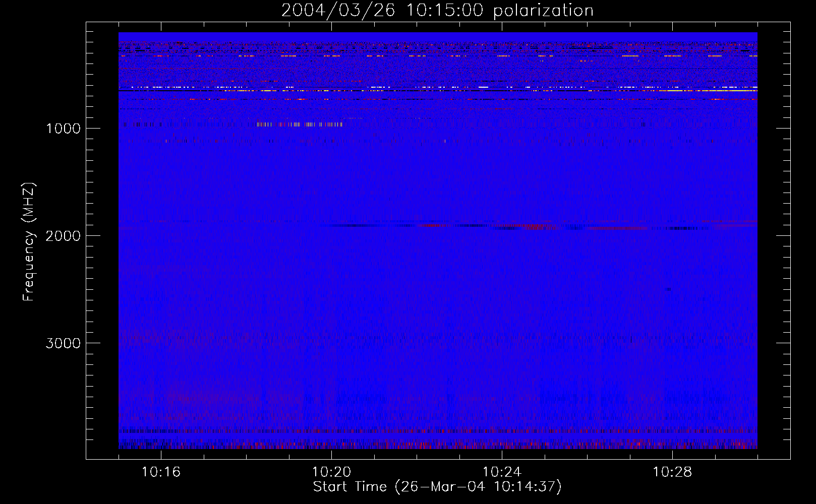The image size is (816, 504).
Task: Click the 10:20 time tick label
Action: [x=331, y=472]
